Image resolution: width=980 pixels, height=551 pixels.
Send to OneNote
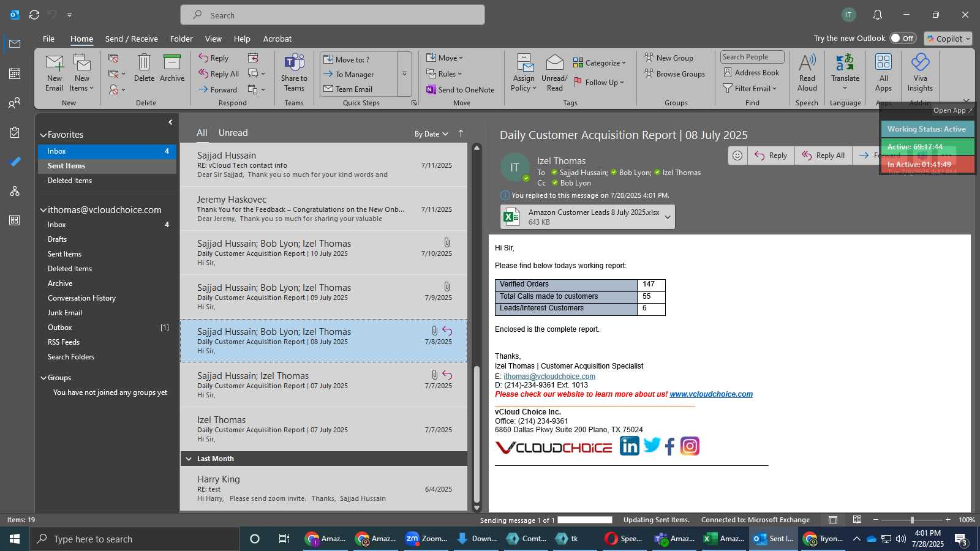[x=460, y=90]
